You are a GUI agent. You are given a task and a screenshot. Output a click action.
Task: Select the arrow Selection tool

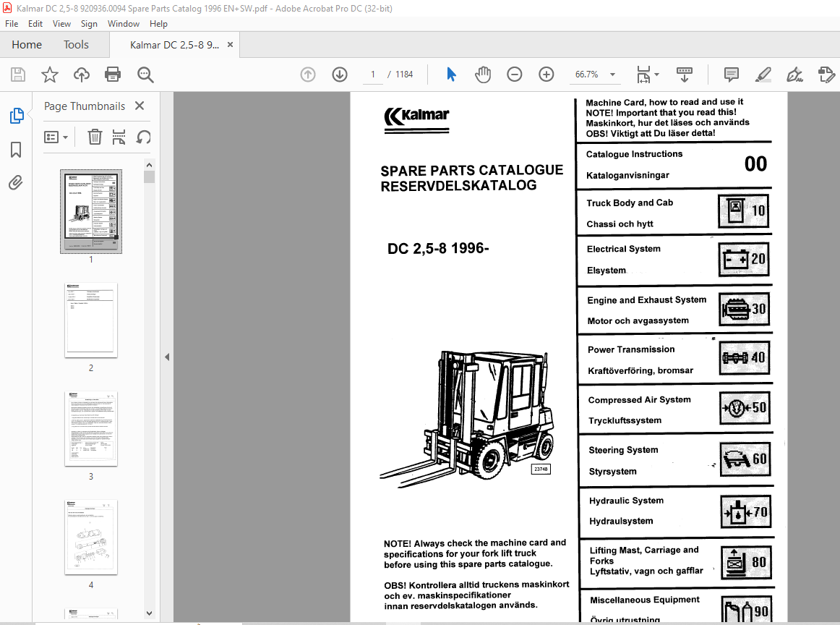[451, 75]
